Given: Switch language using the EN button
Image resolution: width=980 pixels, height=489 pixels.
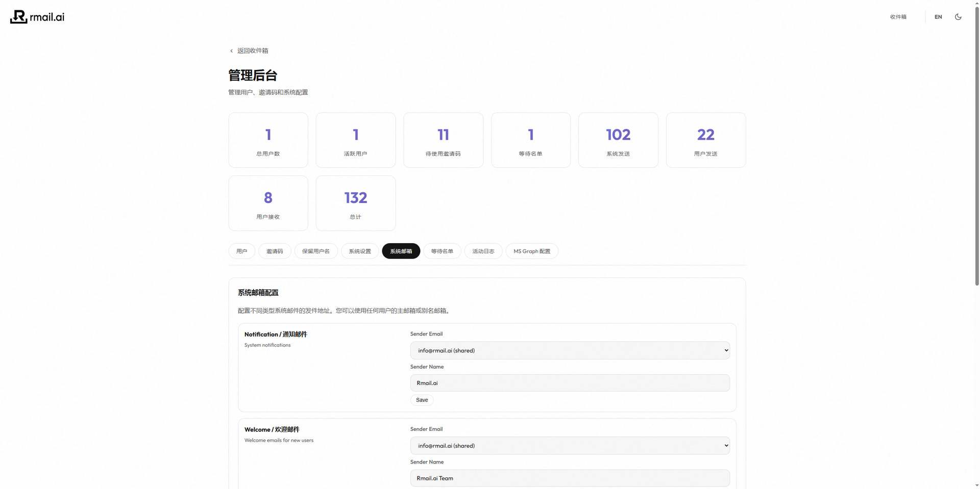Looking at the screenshot, I should (938, 17).
